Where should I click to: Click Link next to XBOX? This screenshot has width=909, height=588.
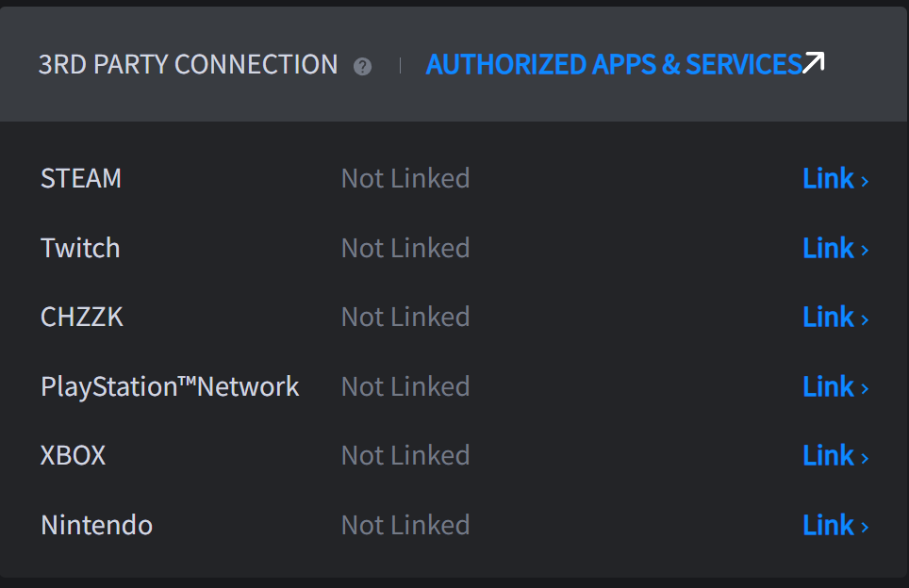click(x=828, y=455)
